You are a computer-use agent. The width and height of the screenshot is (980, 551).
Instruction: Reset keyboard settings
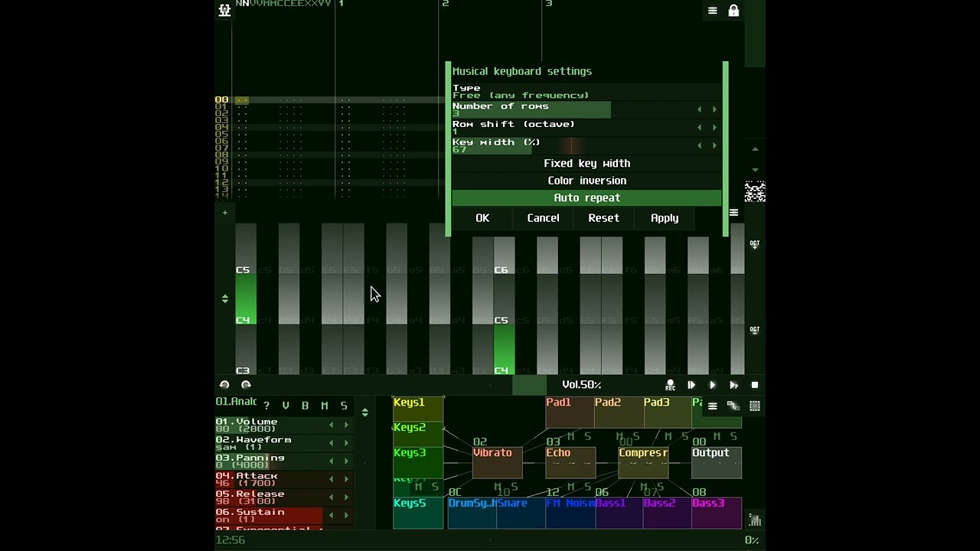pyautogui.click(x=603, y=218)
